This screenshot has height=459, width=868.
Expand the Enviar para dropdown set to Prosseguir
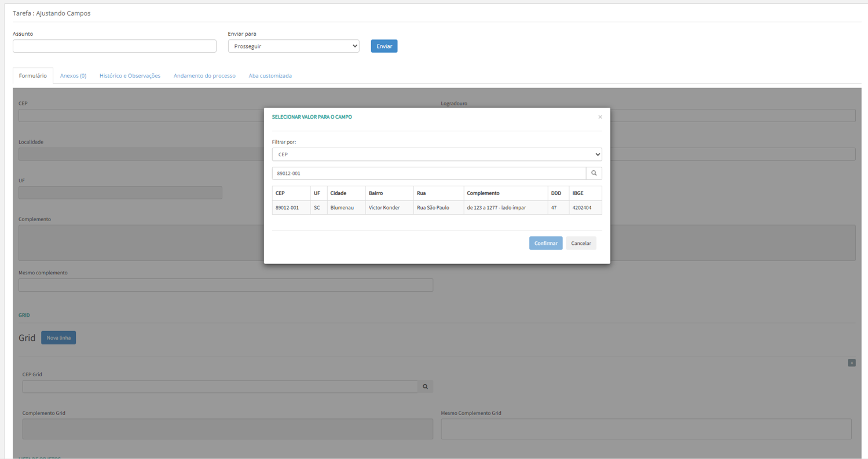click(x=294, y=46)
